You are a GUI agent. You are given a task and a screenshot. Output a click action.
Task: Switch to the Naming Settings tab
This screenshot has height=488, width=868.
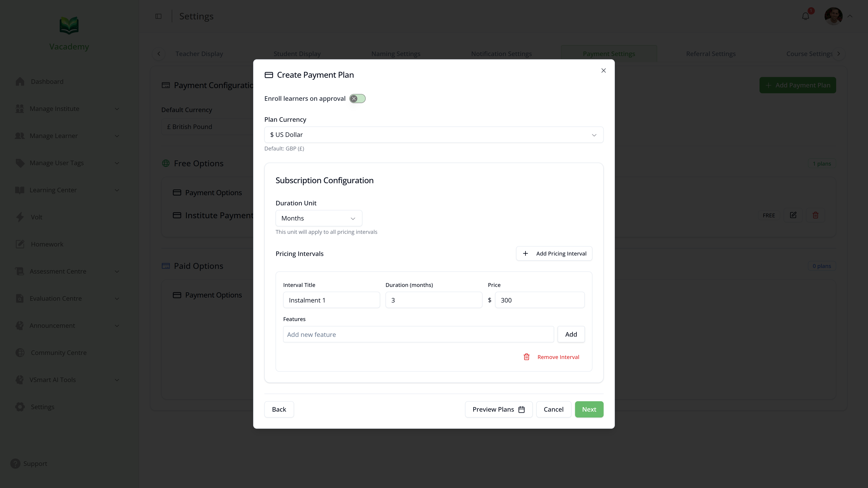[x=396, y=54]
